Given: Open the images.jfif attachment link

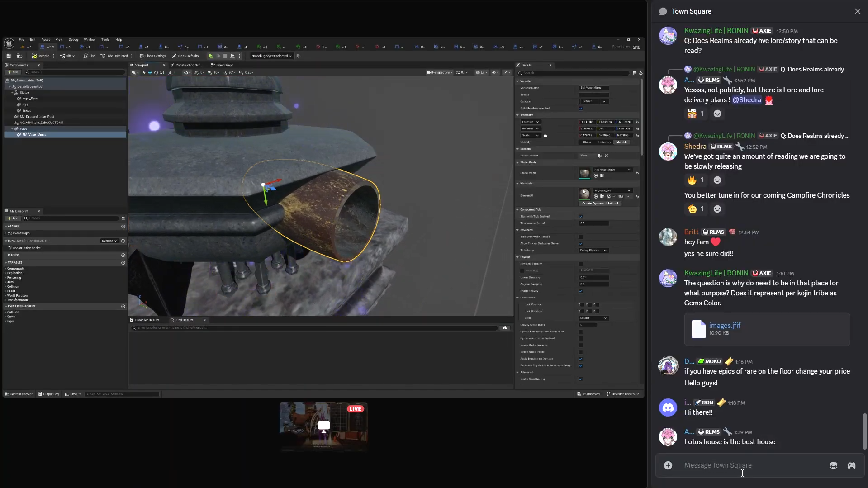Looking at the screenshot, I should [x=724, y=326].
